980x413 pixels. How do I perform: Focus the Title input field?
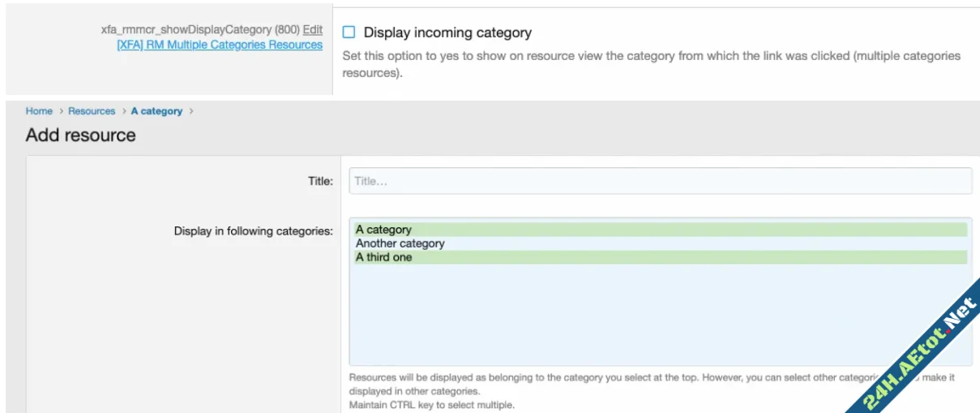click(660, 181)
